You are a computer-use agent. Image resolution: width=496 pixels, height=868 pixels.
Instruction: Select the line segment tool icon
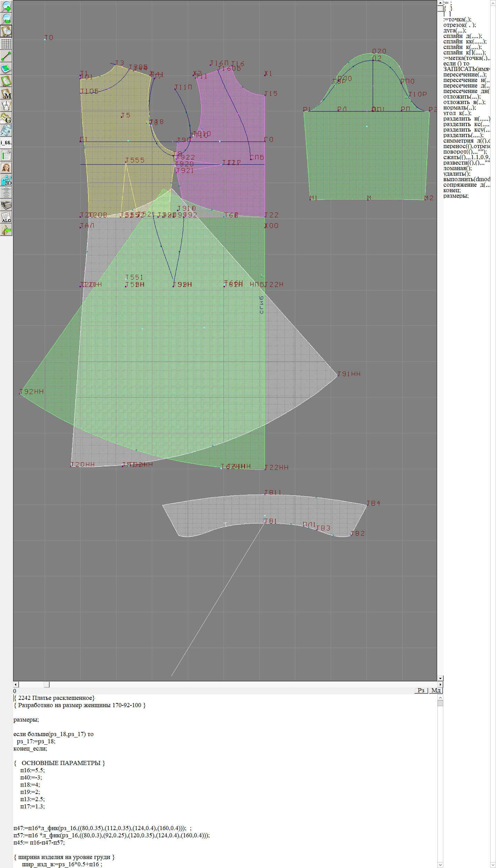point(6,56)
